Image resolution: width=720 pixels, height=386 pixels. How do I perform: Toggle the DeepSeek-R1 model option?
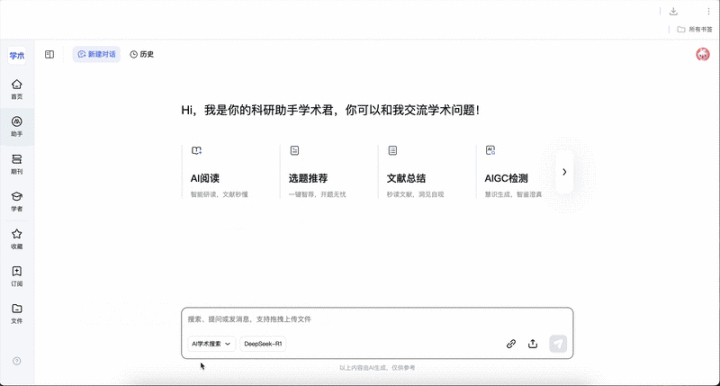tap(263, 344)
